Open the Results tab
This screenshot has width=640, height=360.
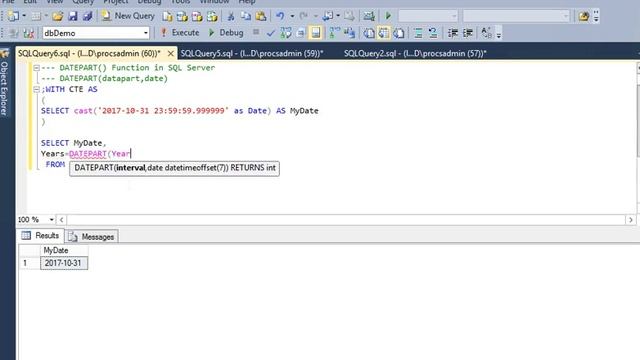pos(41,236)
